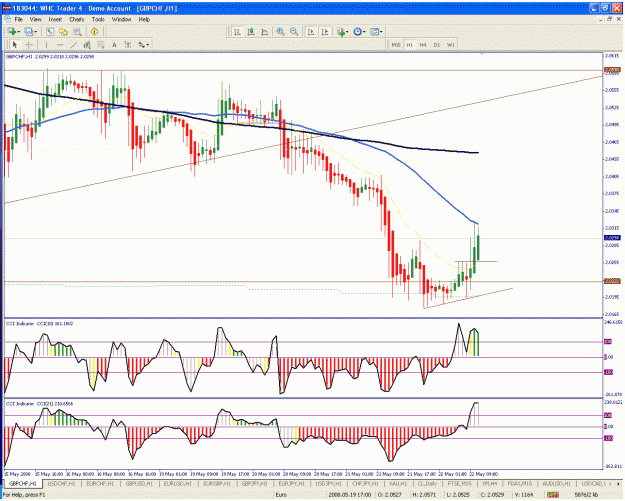625x501 pixels.
Task: Click the Indicators list icon
Action: point(340,31)
